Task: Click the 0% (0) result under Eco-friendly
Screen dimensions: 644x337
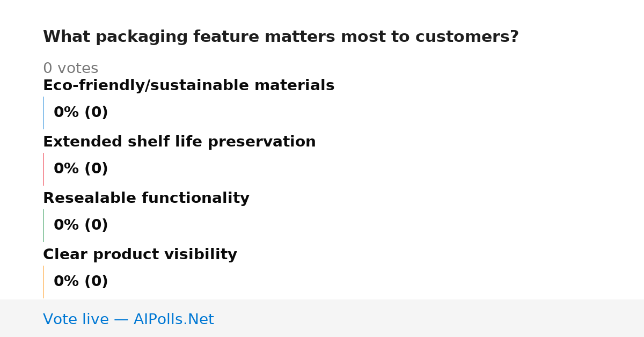Action: [80, 113]
